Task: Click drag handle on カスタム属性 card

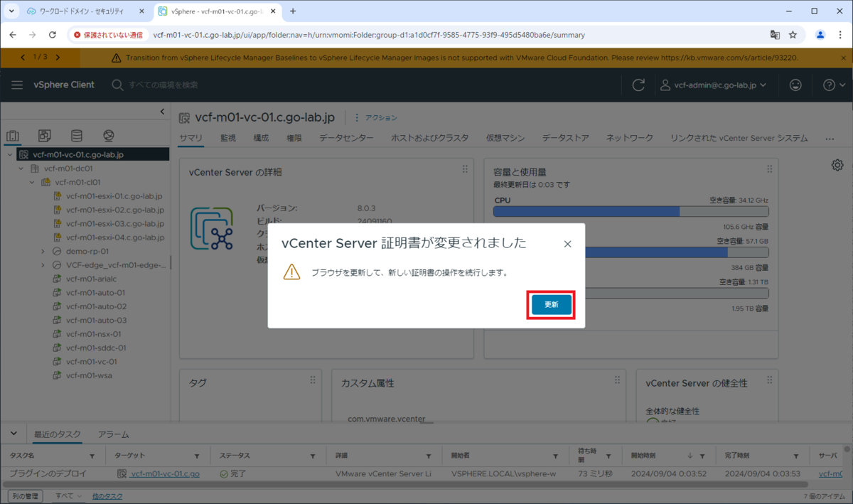Action: (x=617, y=380)
